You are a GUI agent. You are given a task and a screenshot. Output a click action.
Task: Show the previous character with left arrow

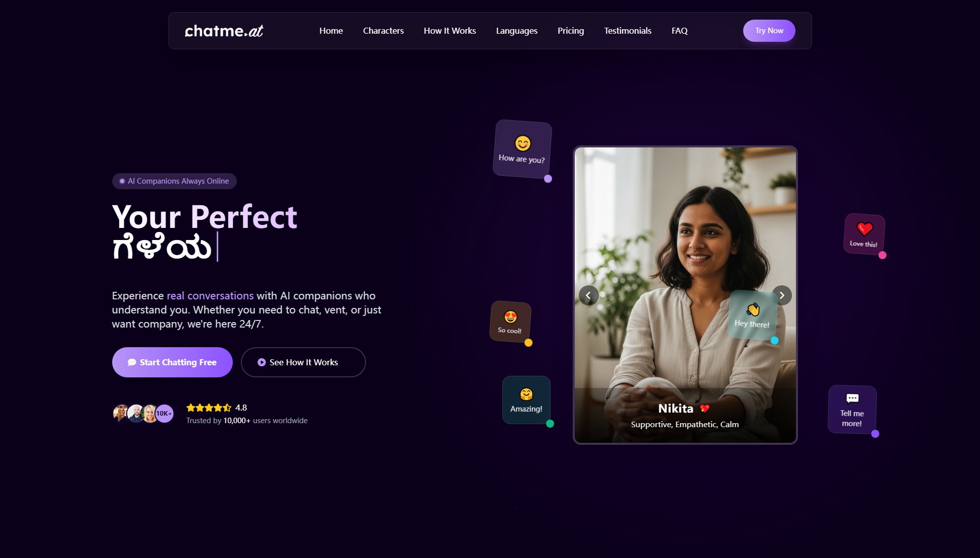[588, 295]
